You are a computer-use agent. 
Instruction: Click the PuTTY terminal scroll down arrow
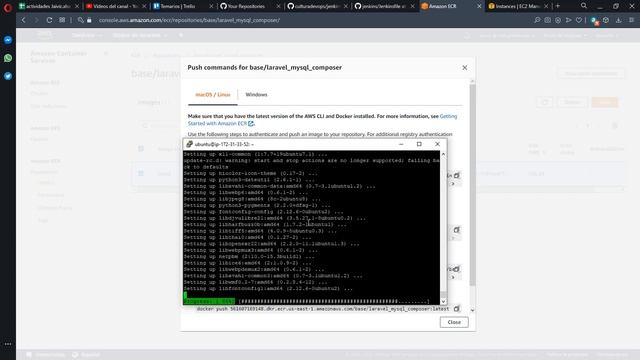(x=443, y=301)
